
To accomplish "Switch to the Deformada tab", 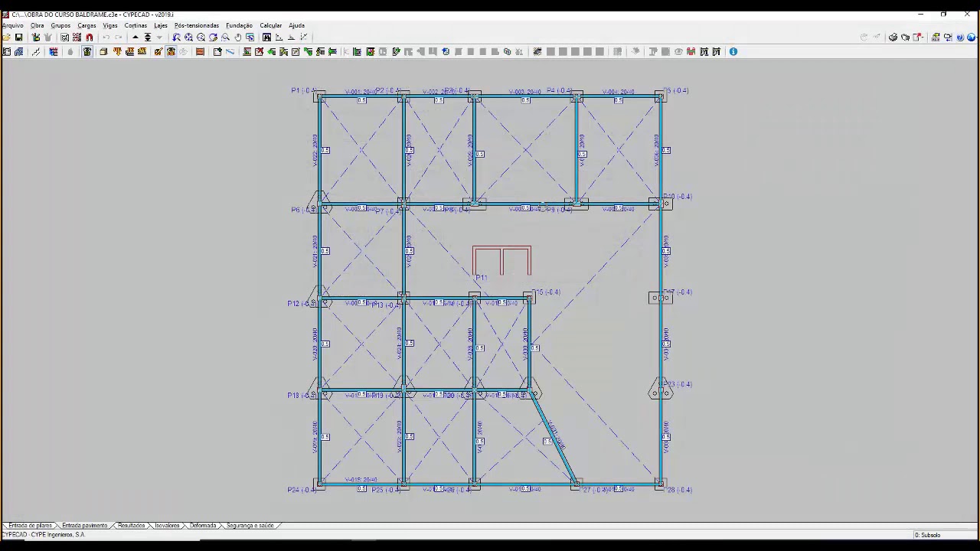I will (203, 526).
